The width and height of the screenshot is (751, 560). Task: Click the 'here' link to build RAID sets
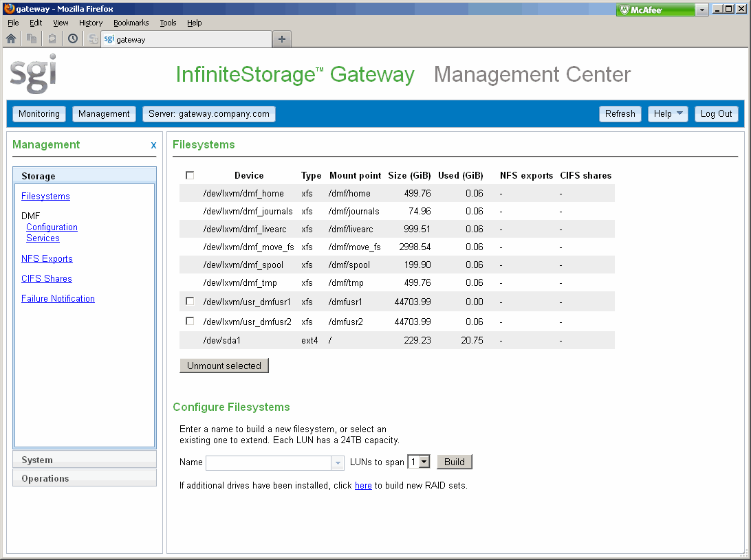(x=363, y=486)
